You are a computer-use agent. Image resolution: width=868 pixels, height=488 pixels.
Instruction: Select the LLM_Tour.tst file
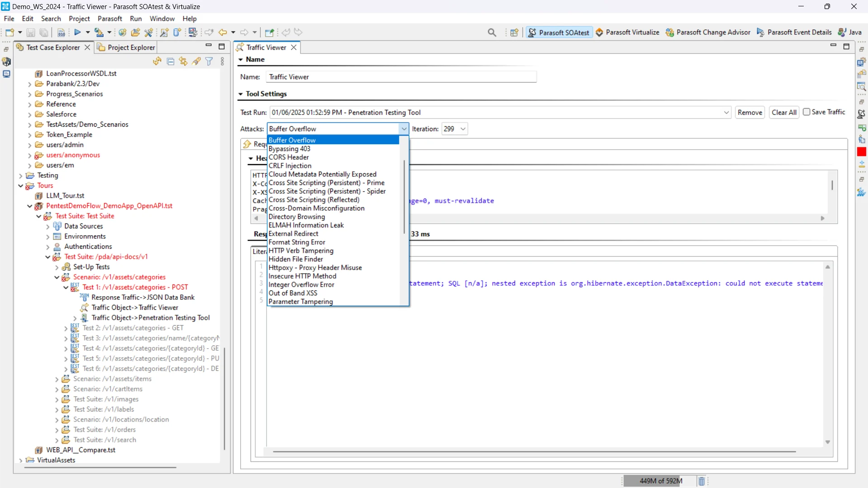point(65,196)
